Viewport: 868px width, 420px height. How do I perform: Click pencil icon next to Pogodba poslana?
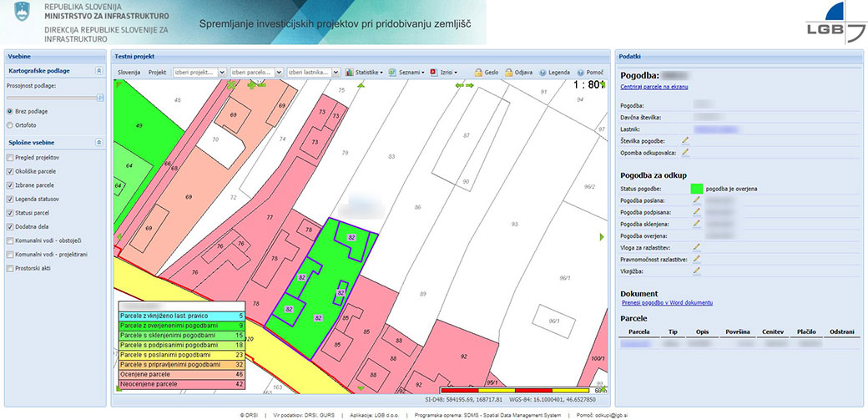[696, 201]
